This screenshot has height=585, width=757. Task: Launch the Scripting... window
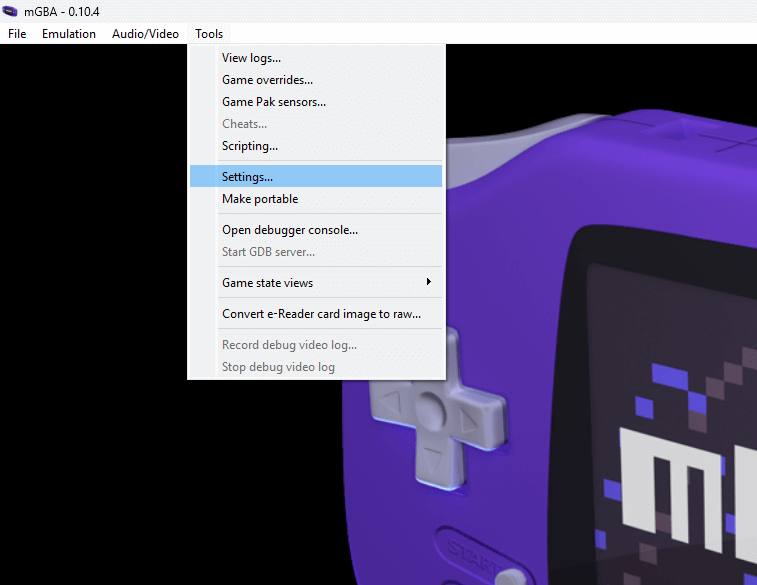(x=250, y=146)
